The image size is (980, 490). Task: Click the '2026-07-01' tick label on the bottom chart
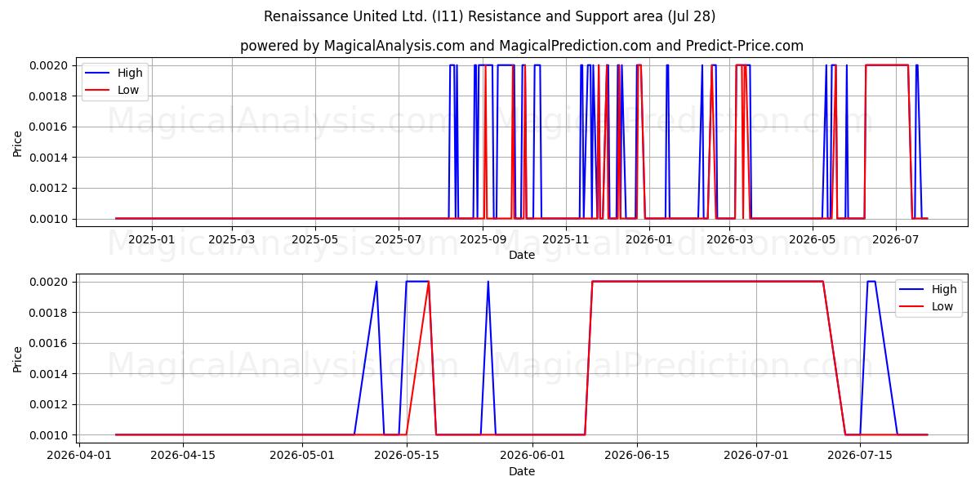coord(756,456)
